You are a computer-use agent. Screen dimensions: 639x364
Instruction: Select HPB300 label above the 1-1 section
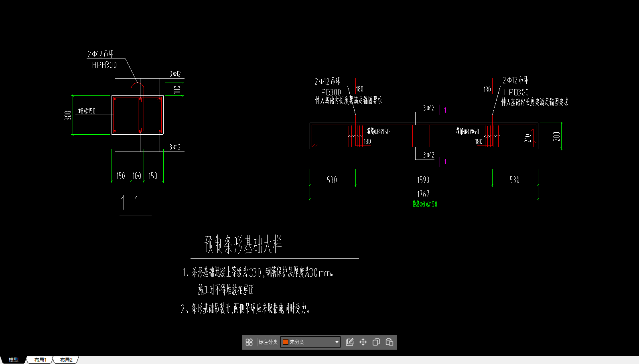[104, 65]
